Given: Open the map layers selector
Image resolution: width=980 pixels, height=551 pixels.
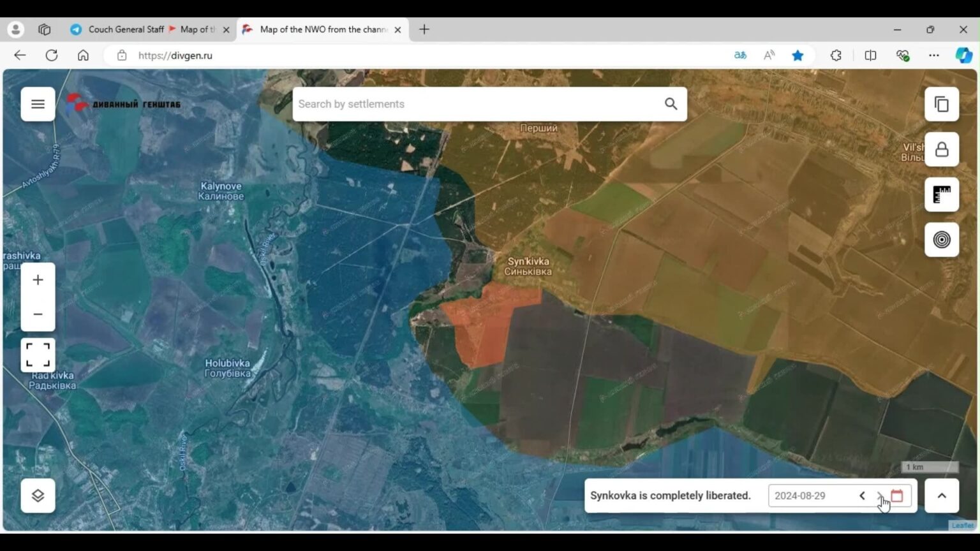Looking at the screenshot, I should tap(38, 496).
